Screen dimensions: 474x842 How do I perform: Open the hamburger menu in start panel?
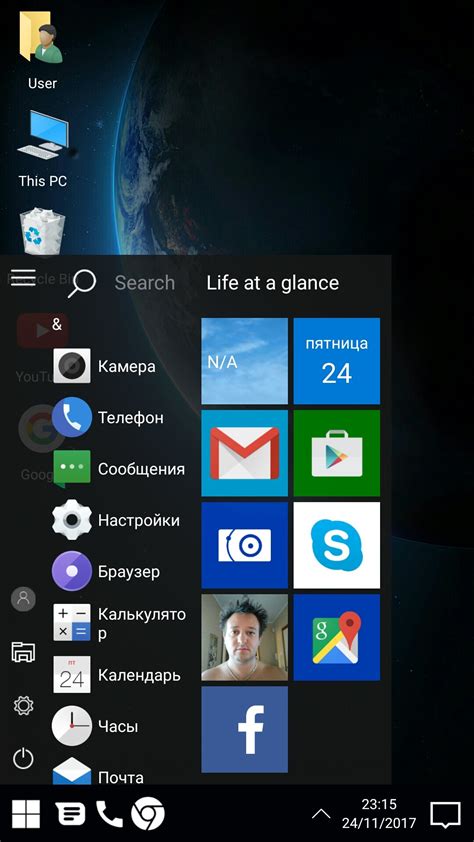click(x=23, y=278)
